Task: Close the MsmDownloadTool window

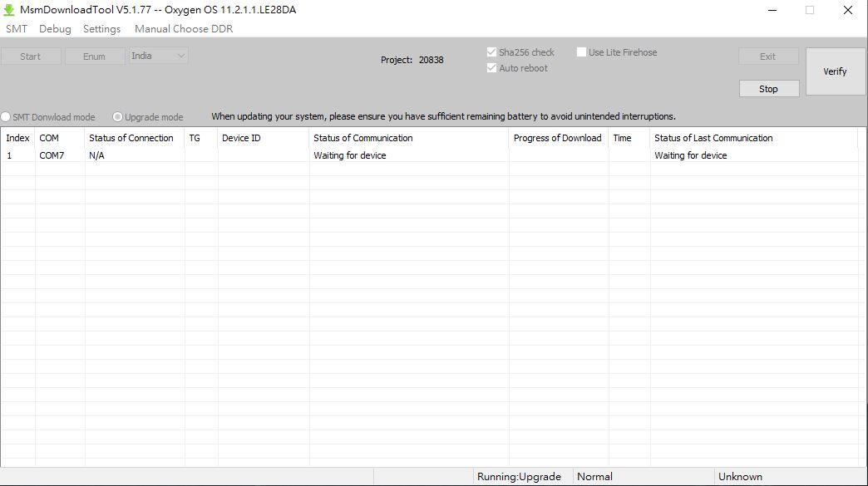Action: [847, 10]
